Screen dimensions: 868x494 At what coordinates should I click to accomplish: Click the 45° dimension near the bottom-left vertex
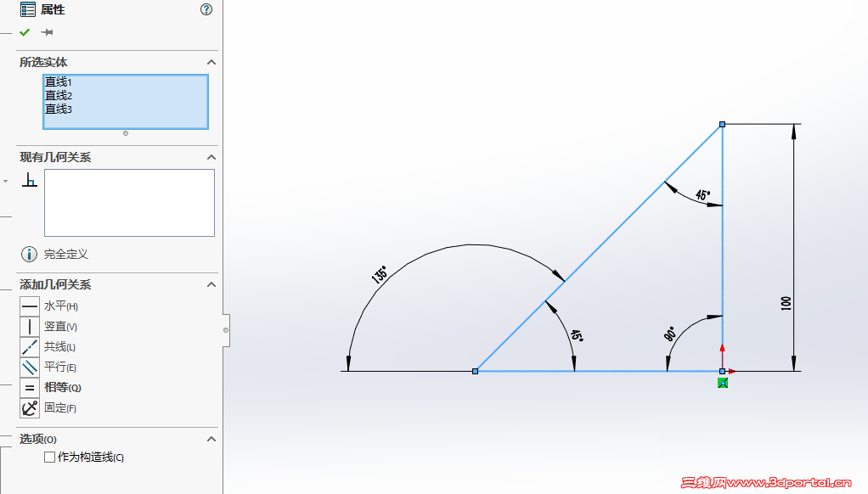click(x=577, y=336)
